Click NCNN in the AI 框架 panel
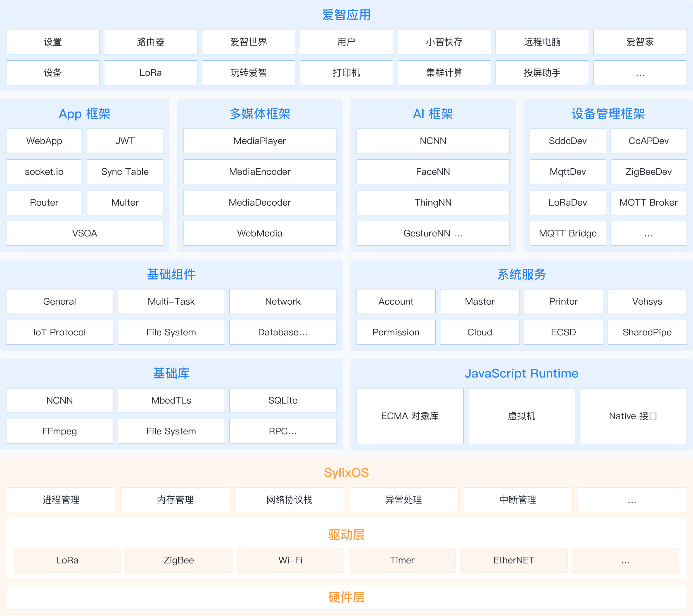This screenshot has width=693, height=616. (433, 141)
